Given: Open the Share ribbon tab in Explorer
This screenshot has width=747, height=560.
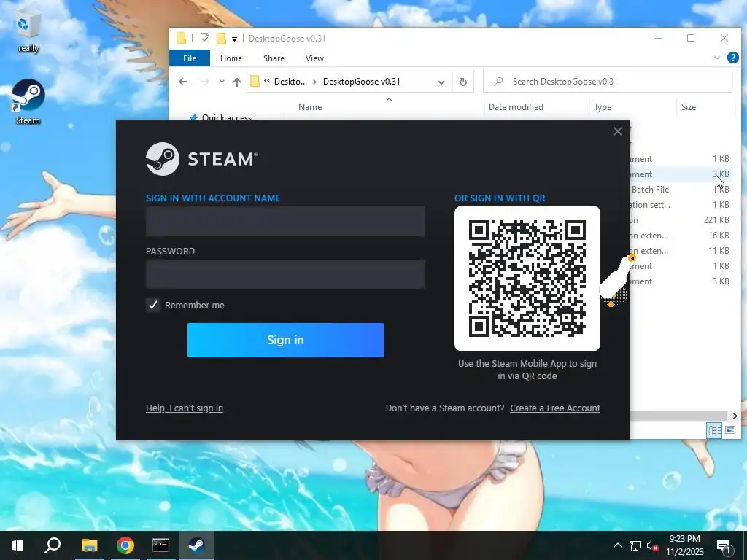Looking at the screenshot, I should click(x=274, y=58).
